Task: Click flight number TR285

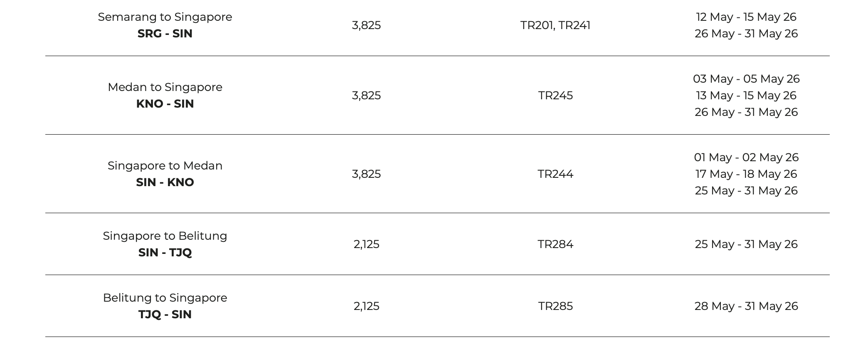Action: (555, 306)
